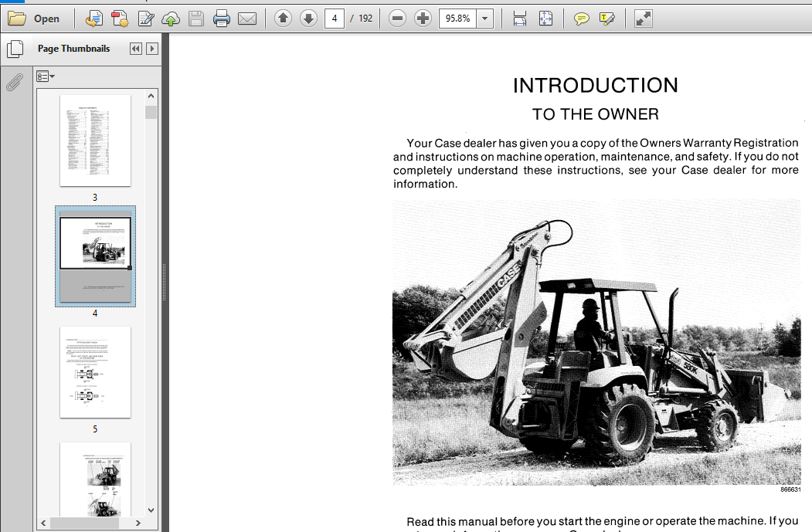Go to the next page with down arrow
This screenshot has width=812, height=532.
click(x=308, y=19)
